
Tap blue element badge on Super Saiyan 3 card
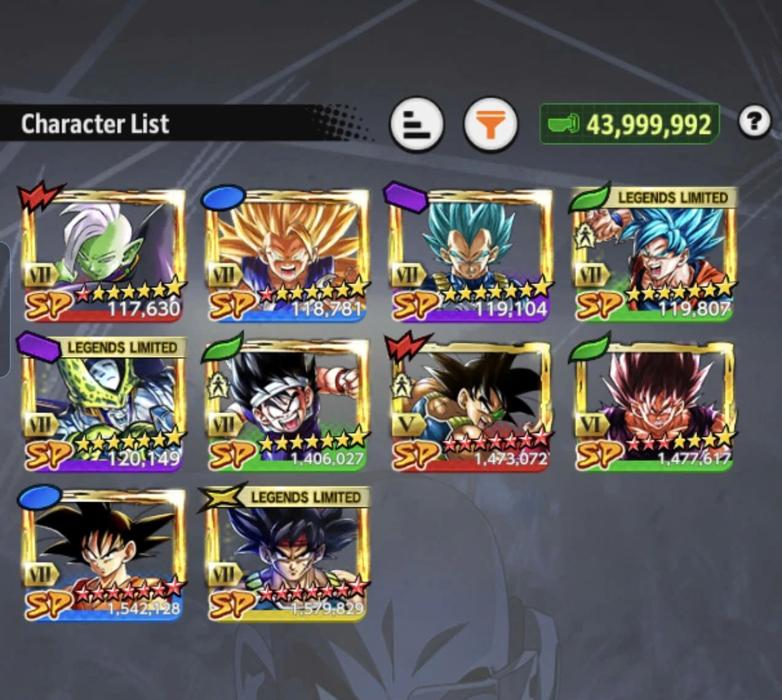click(223, 197)
